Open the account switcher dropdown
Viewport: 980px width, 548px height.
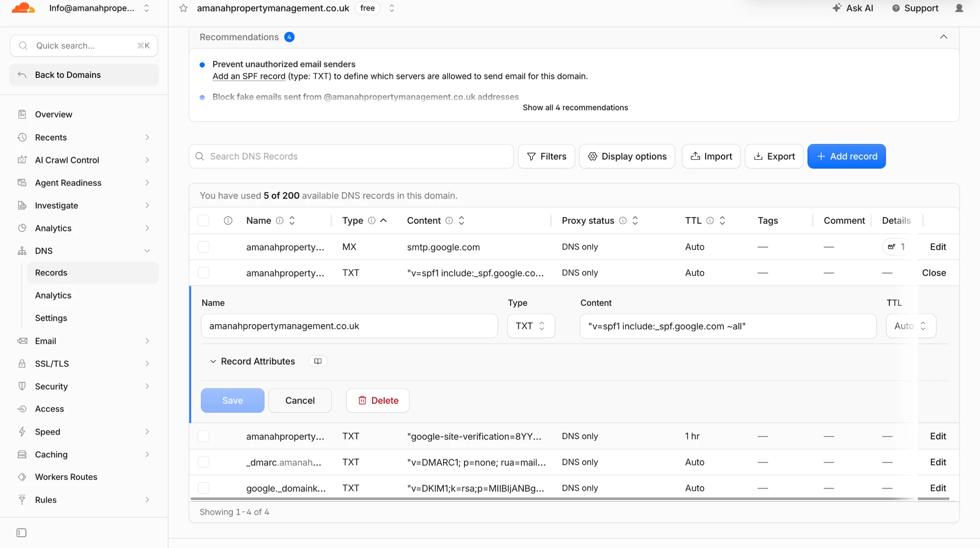pyautogui.click(x=146, y=8)
